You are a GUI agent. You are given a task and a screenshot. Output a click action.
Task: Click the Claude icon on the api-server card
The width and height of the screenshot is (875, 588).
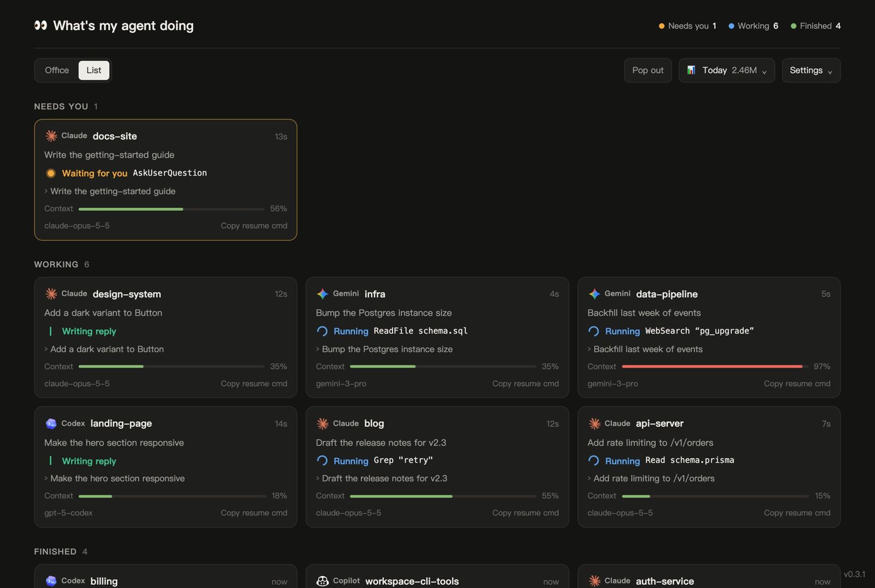[594, 423]
